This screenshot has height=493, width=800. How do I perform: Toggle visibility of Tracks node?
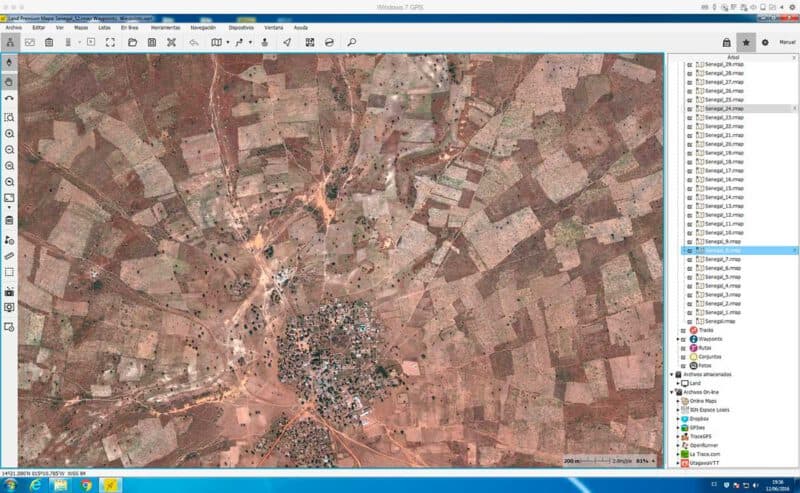point(684,330)
